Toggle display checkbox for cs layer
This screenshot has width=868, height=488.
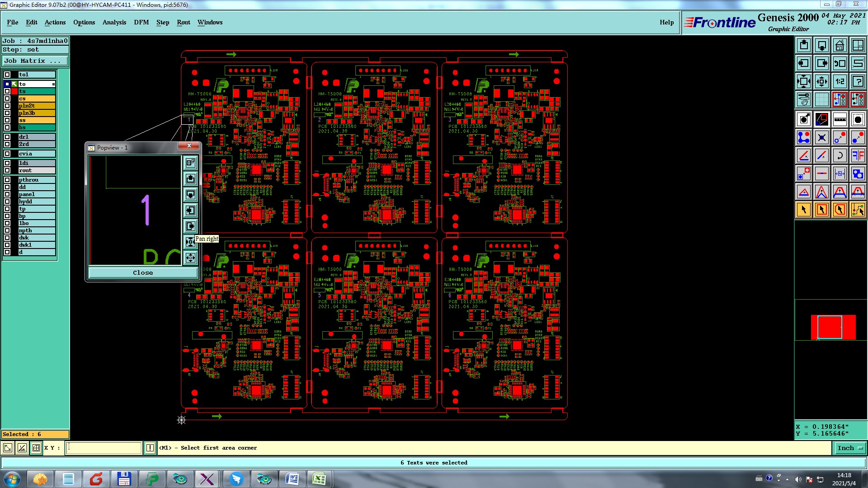[x=7, y=99]
